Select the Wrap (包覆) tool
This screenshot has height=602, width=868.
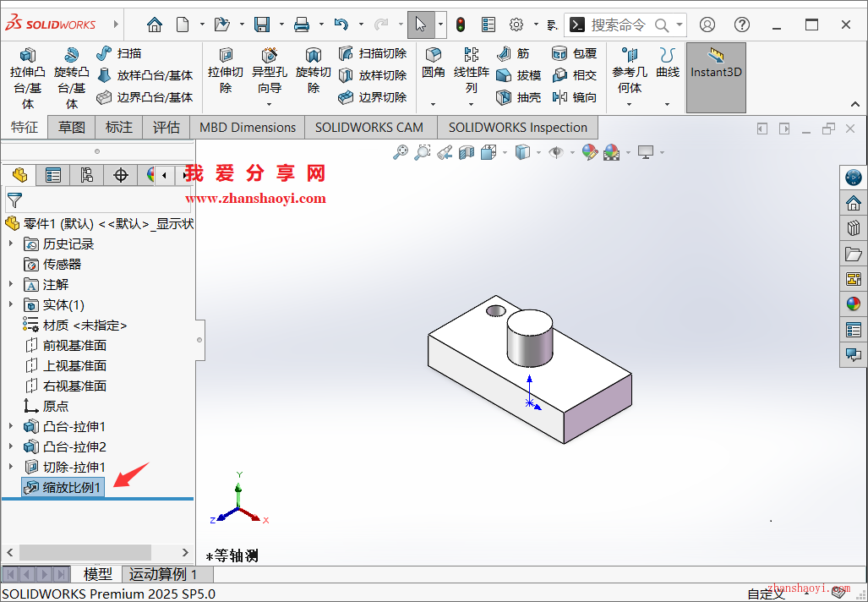(x=574, y=53)
